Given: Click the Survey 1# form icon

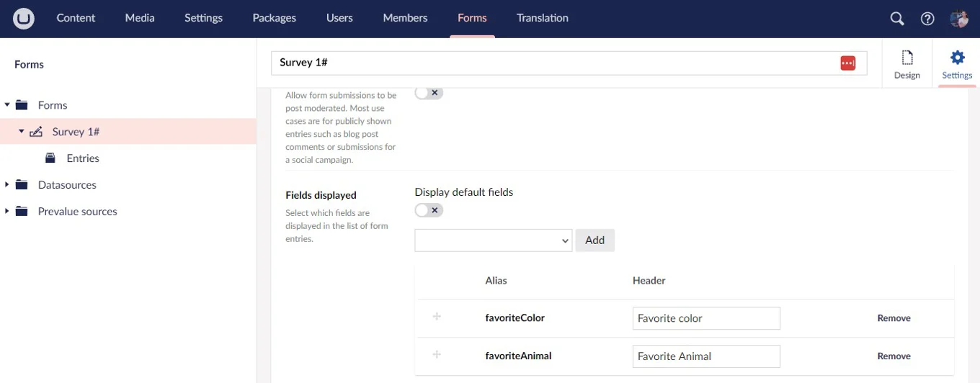Looking at the screenshot, I should point(36,132).
